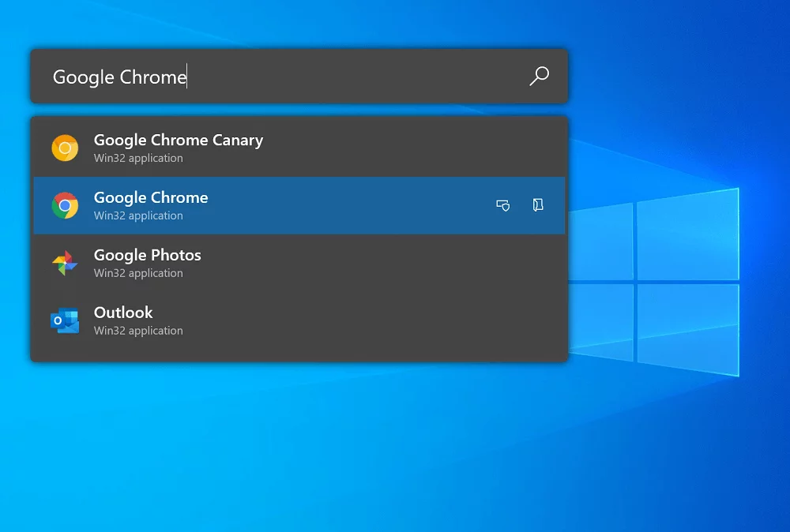This screenshot has height=532, width=790.
Task: Click the Google Photos pinwheel icon
Action: point(65,263)
